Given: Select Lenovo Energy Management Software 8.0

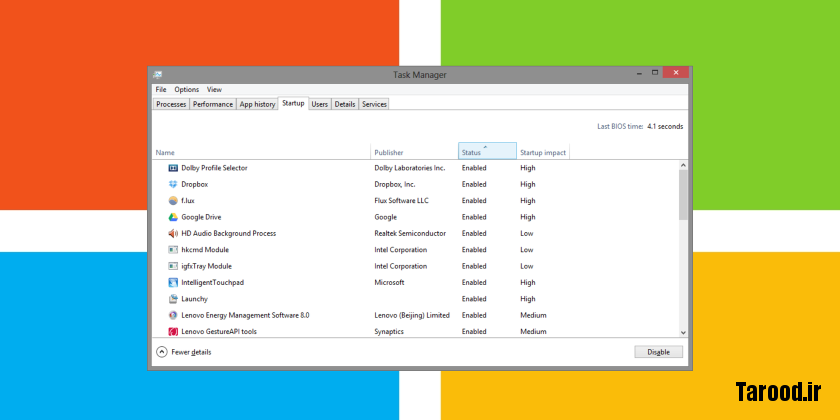Looking at the screenshot, I should [x=245, y=315].
